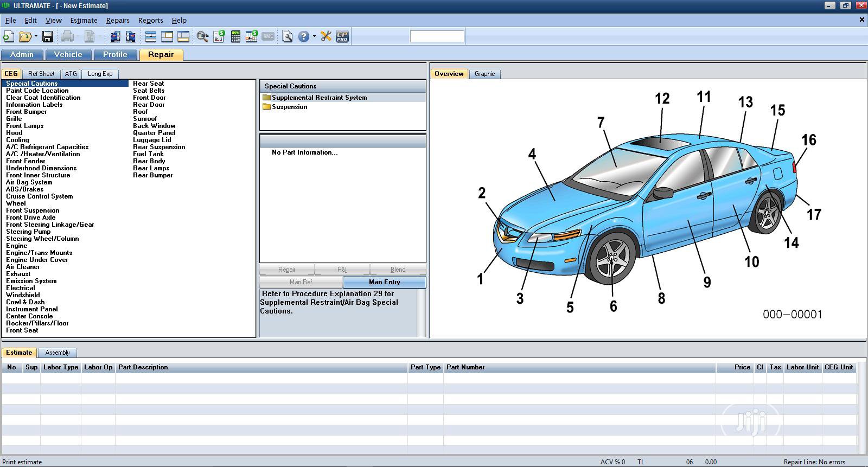
Task: Open the Supplemental Restraint System folder
Action: tap(319, 98)
